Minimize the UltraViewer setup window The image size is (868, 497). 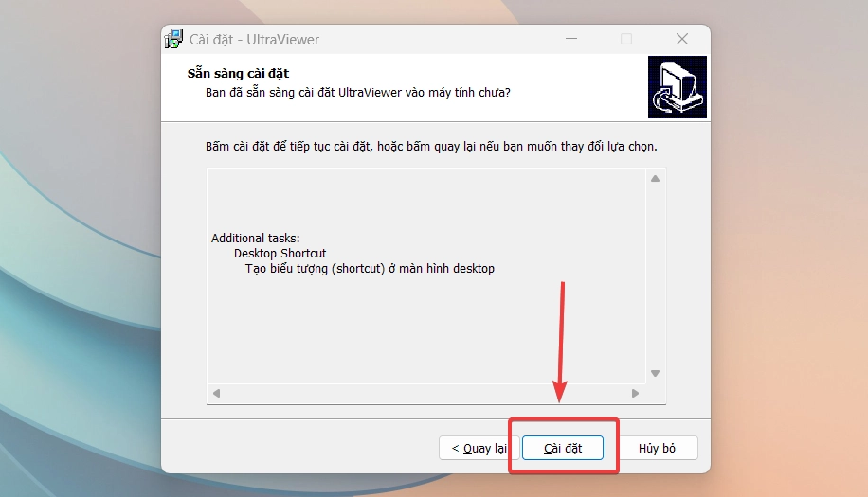571,39
